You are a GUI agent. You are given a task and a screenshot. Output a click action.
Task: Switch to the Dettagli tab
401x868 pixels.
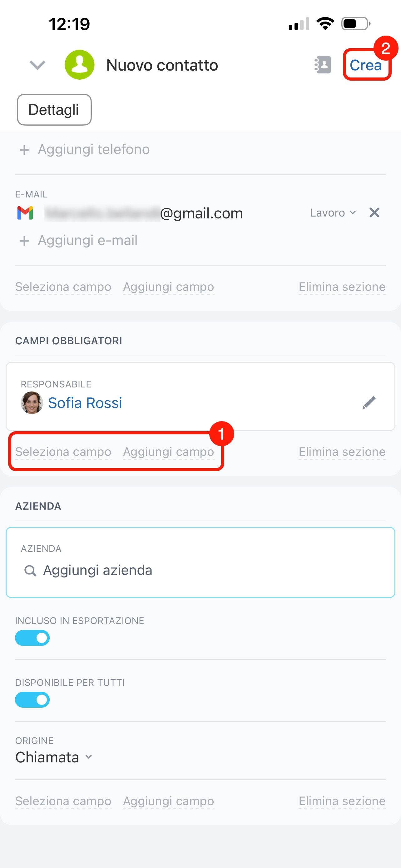click(54, 110)
